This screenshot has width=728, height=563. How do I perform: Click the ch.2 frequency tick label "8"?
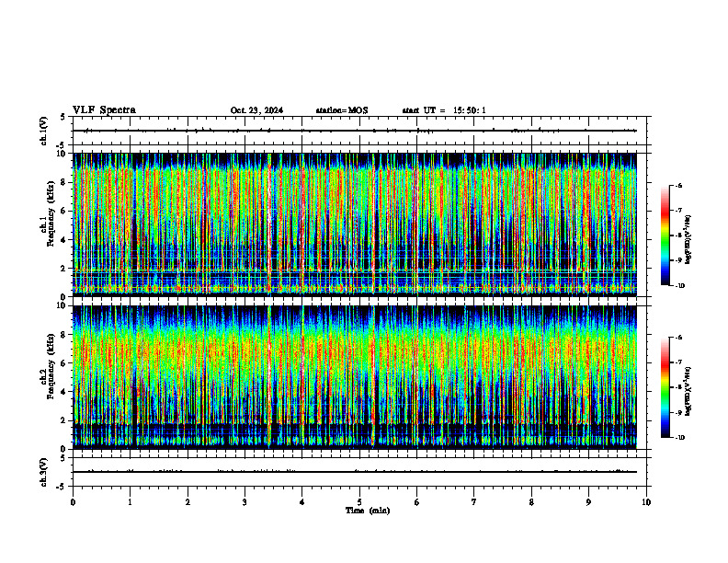click(64, 335)
